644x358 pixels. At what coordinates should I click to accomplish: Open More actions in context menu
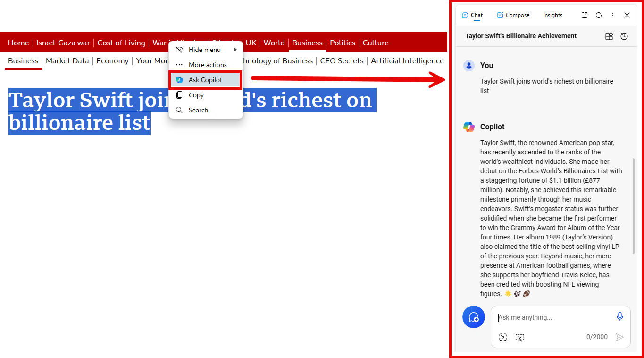pos(207,65)
